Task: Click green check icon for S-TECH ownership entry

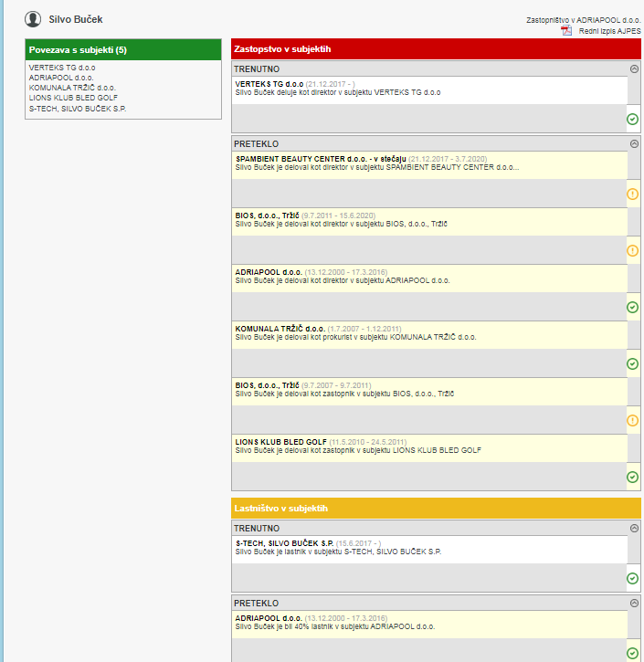Action: 632,578
